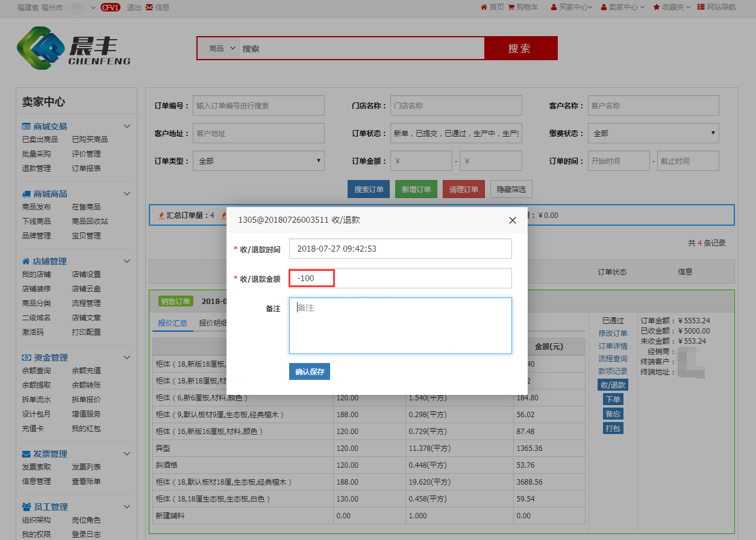This screenshot has width=756, height=540.
Task: Expand the search category 商品 dropdown
Action: click(221, 49)
